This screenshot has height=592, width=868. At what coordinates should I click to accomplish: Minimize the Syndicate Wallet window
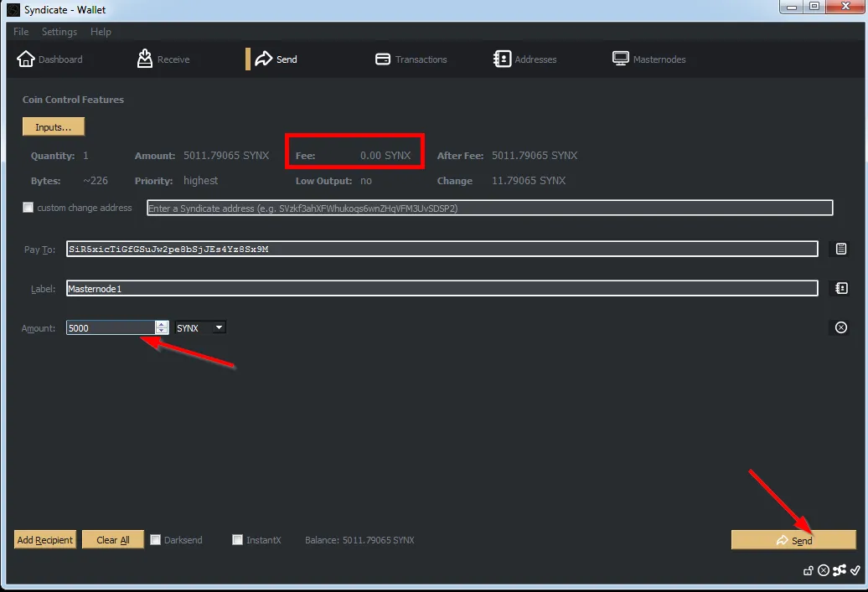pyautogui.click(x=792, y=7)
